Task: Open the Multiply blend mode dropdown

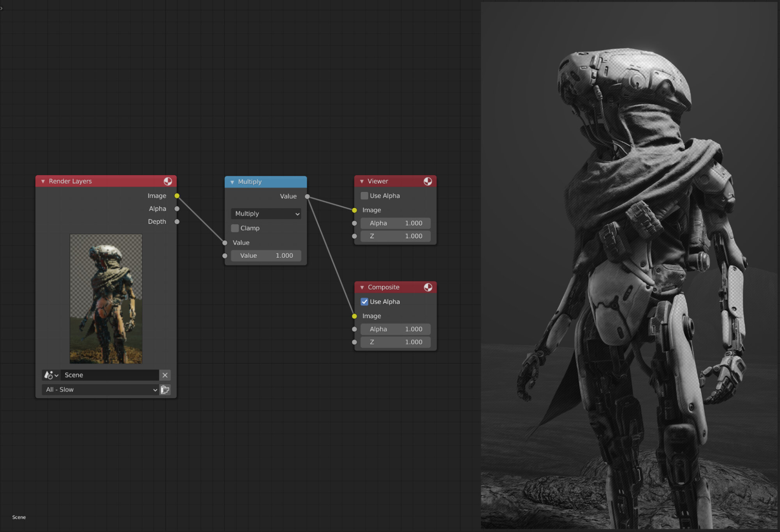Action: [x=266, y=214]
